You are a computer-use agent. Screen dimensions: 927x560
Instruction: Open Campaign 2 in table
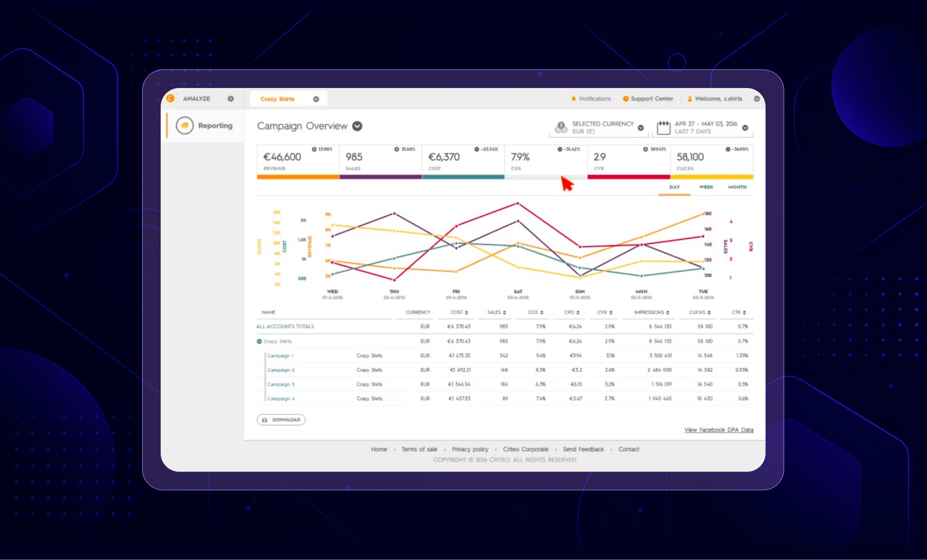coord(281,370)
